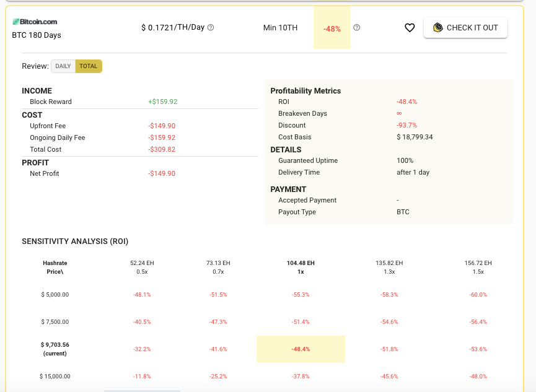This screenshot has height=392, width=536.
Task: Click the Bitcoin.com logo
Action: [35, 22]
